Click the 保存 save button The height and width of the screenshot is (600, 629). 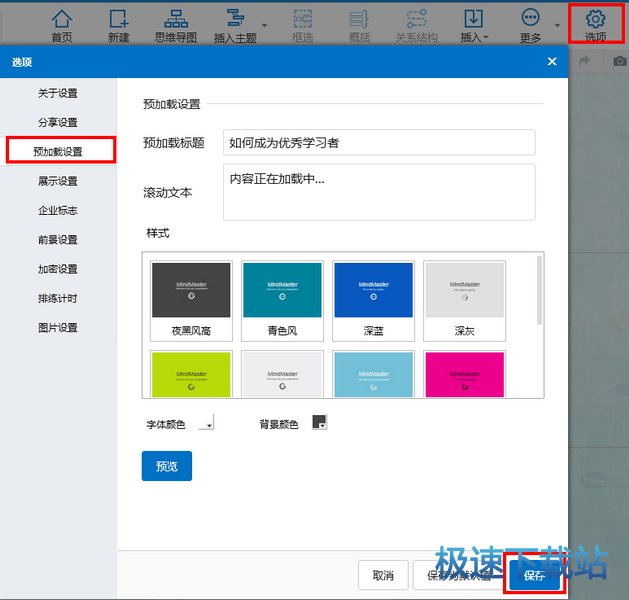coord(535,575)
